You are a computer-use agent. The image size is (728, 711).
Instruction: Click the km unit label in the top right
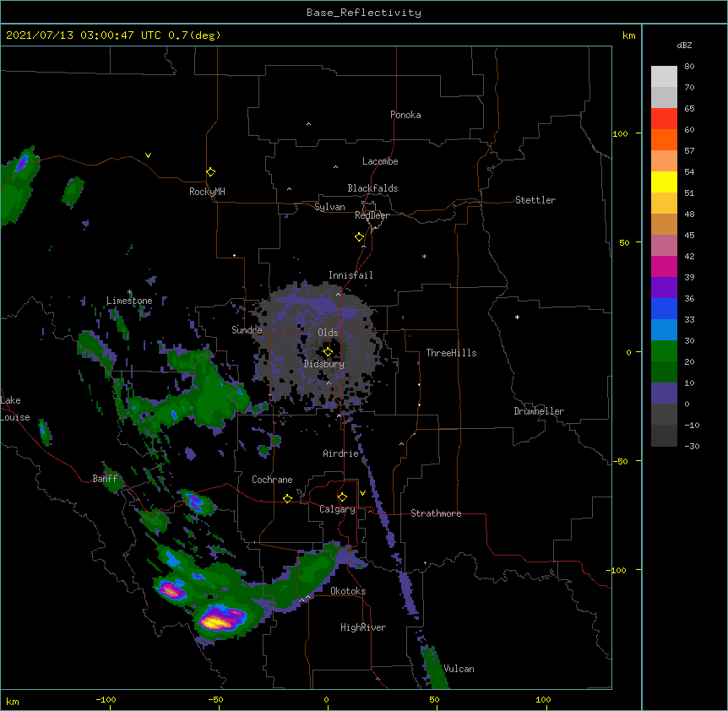(x=628, y=35)
